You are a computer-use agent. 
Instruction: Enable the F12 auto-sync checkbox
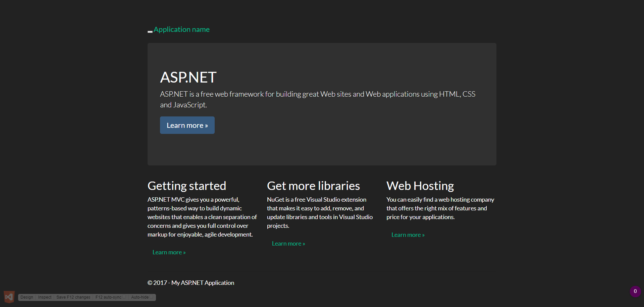(x=124, y=297)
